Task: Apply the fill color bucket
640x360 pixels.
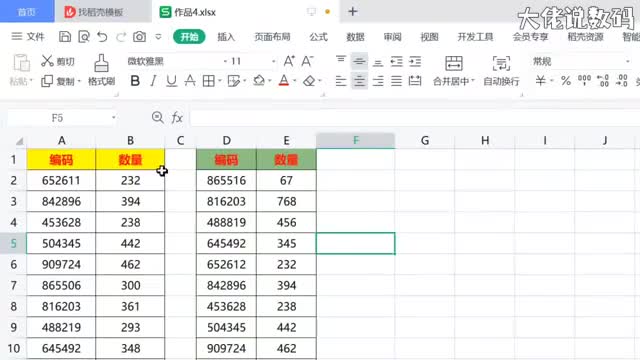Action: [259, 80]
